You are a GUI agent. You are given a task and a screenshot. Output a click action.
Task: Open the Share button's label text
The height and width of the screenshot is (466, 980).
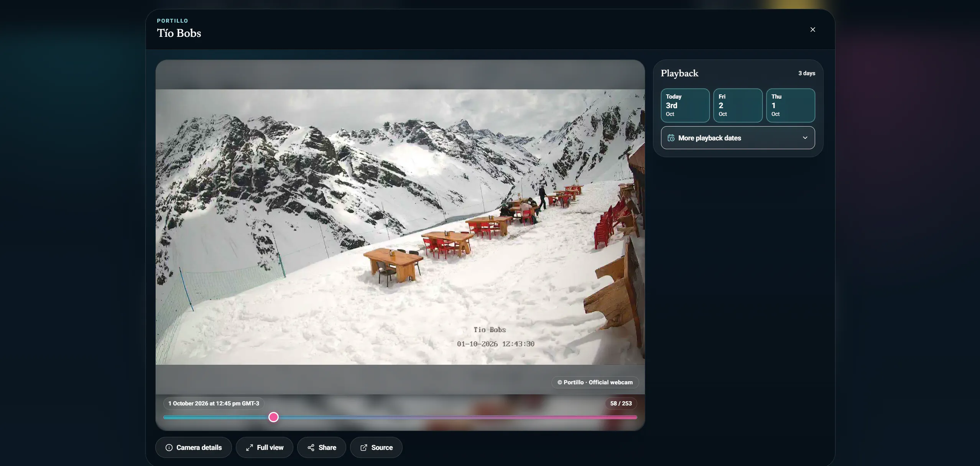click(327, 448)
